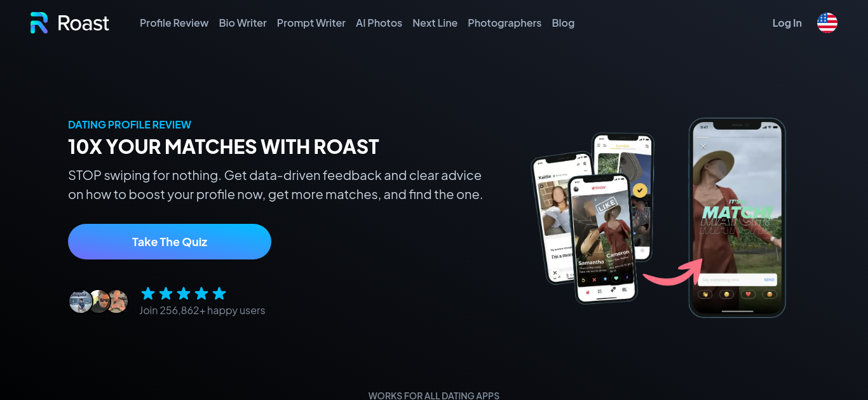
Task: Go to Prompt Writer
Action: (x=311, y=23)
